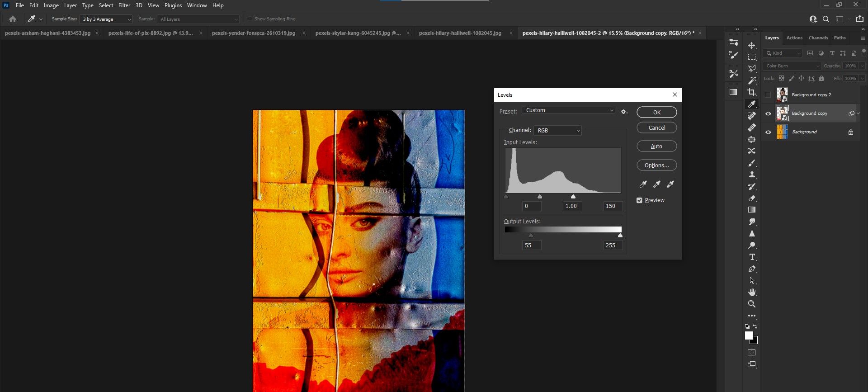The width and height of the screenshot is (868, 392).
Task: Open the Filter menu
Action: tap(124, 5)
